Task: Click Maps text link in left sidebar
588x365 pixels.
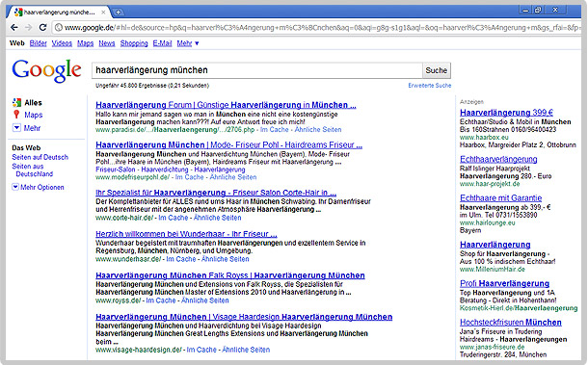Action: tap(34, 115)
